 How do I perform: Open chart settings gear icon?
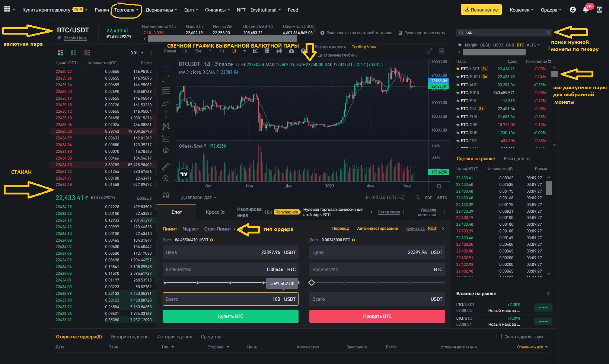[439, 186]
